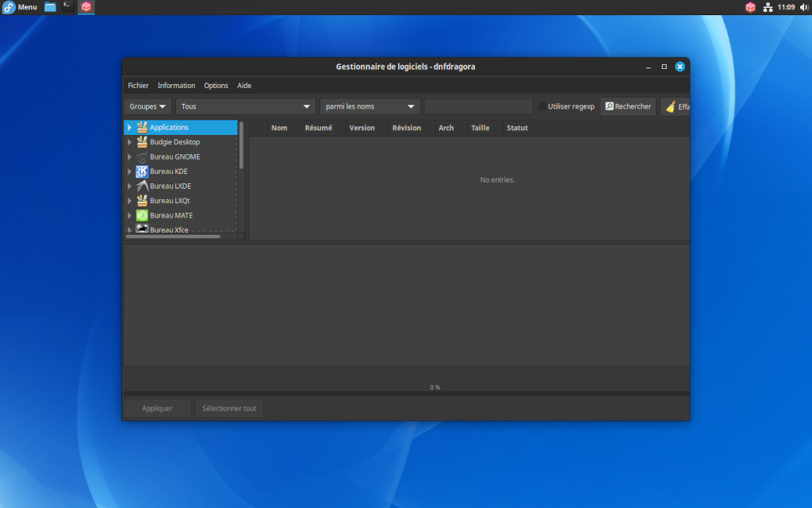This screenshot has width=812, height=508.
Task: Click the Bureau GNOME footprint icon
Action: pos(144,156)
